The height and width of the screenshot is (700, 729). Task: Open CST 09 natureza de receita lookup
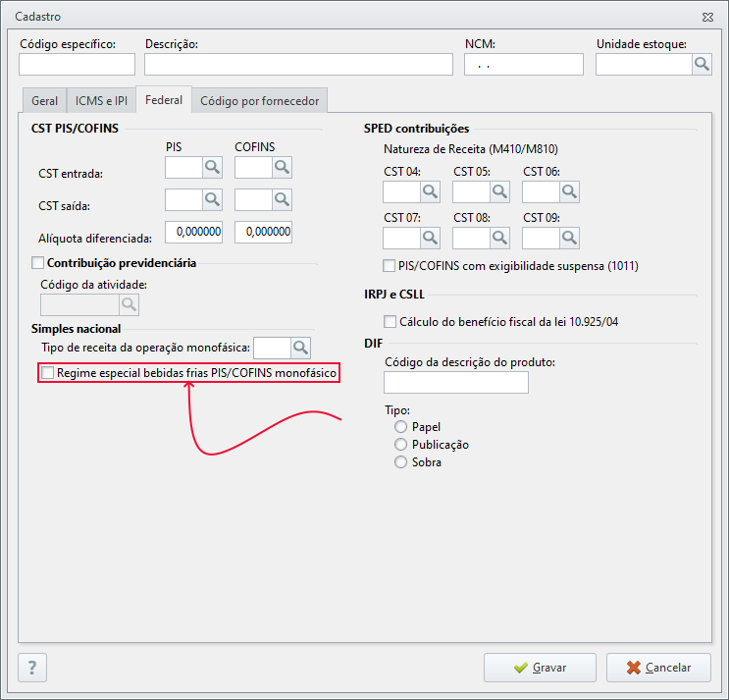(569, 239)
